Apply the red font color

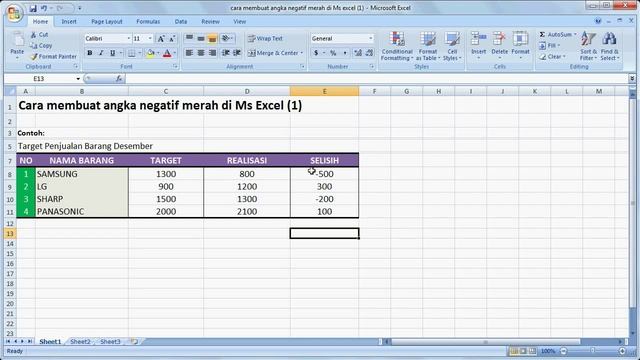pyautogui.click(x=167, y=53)
